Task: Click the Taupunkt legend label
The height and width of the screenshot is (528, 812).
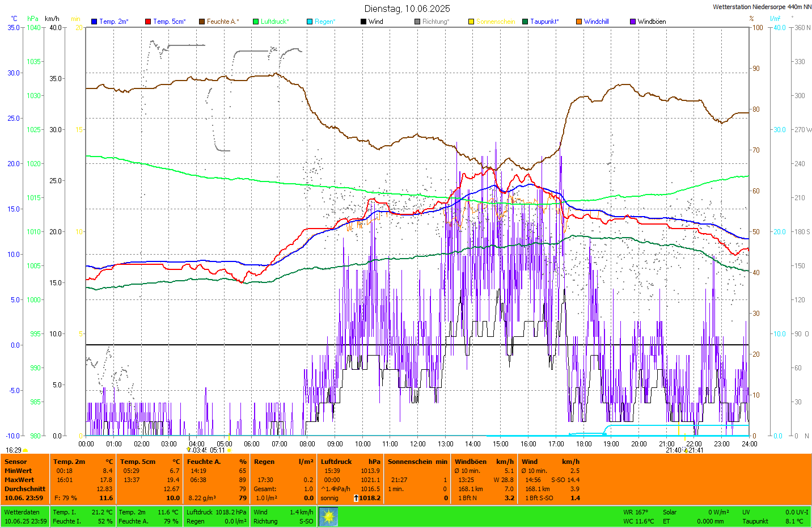Action: click(544, 22)
